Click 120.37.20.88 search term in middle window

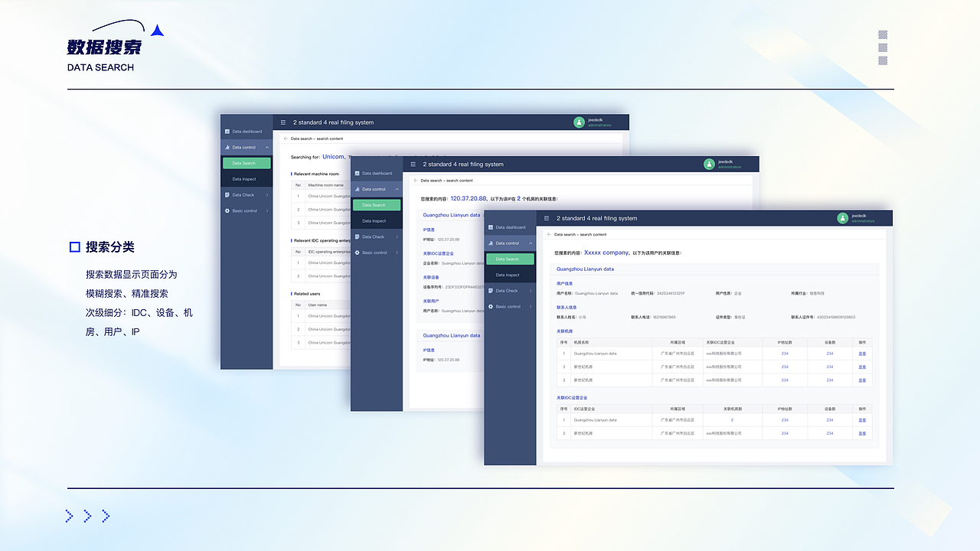pyautogui.click(x=468, y=197)
